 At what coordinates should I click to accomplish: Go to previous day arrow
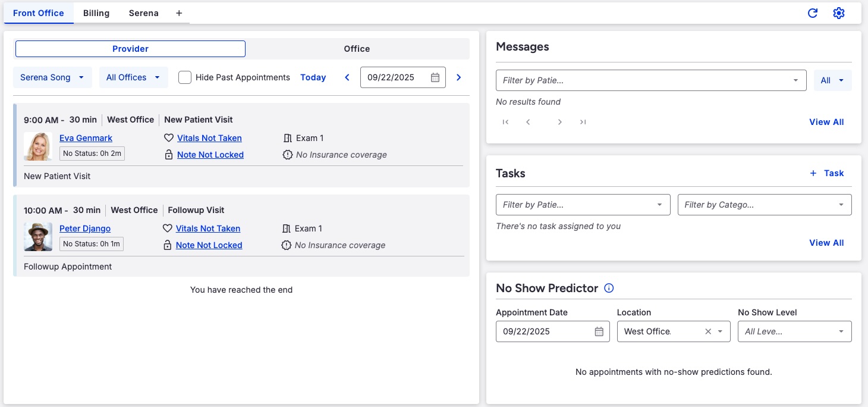point(347,77)
